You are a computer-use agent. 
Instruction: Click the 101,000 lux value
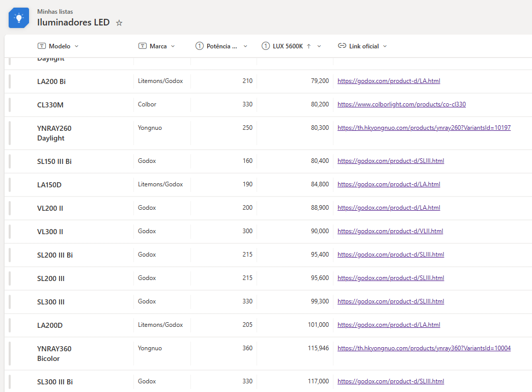pos(318,324)
